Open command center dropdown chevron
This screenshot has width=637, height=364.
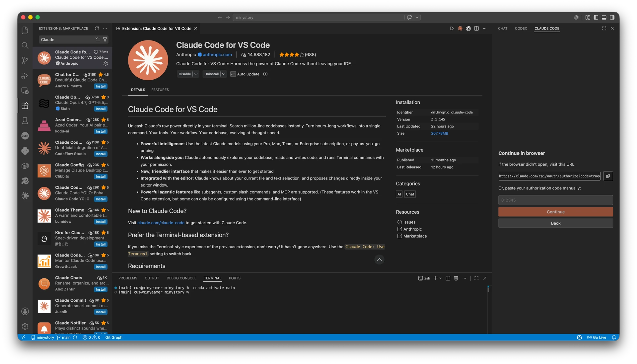(417, 17)
